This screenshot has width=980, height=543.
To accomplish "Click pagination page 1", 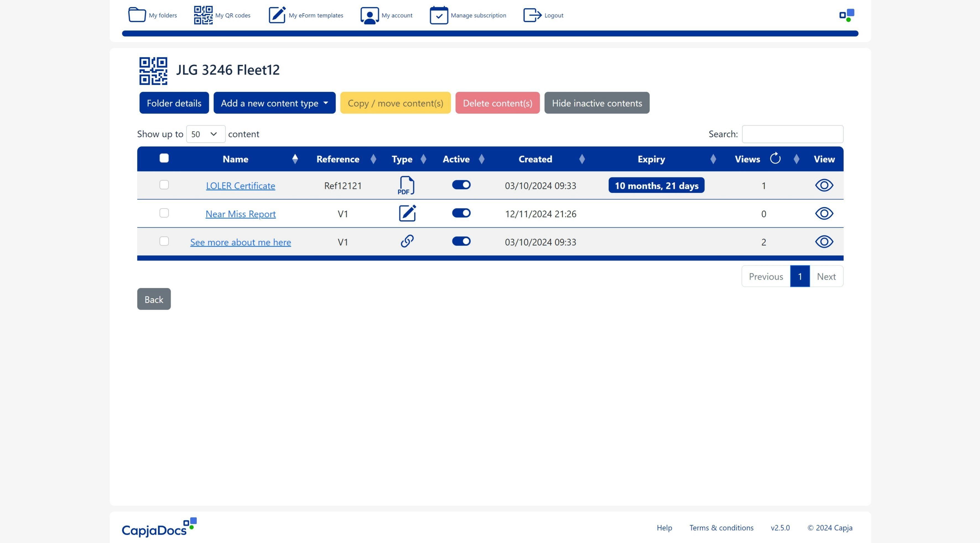I will pos(800,276).
